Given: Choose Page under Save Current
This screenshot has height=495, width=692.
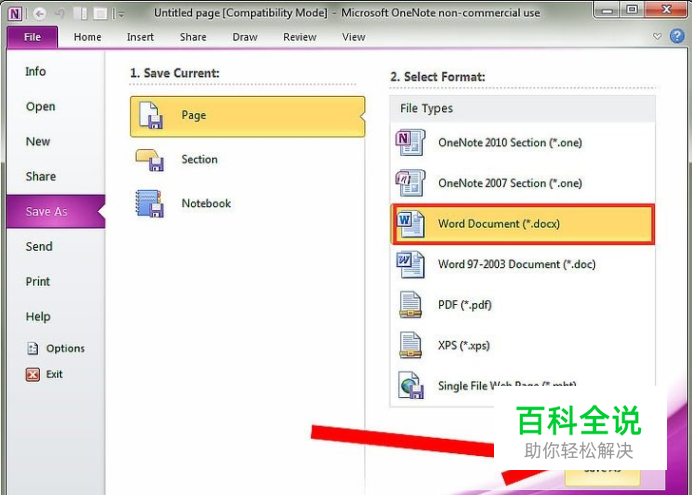Looking at the screenshot, I should pyautogui.click(x=248, y=116).
